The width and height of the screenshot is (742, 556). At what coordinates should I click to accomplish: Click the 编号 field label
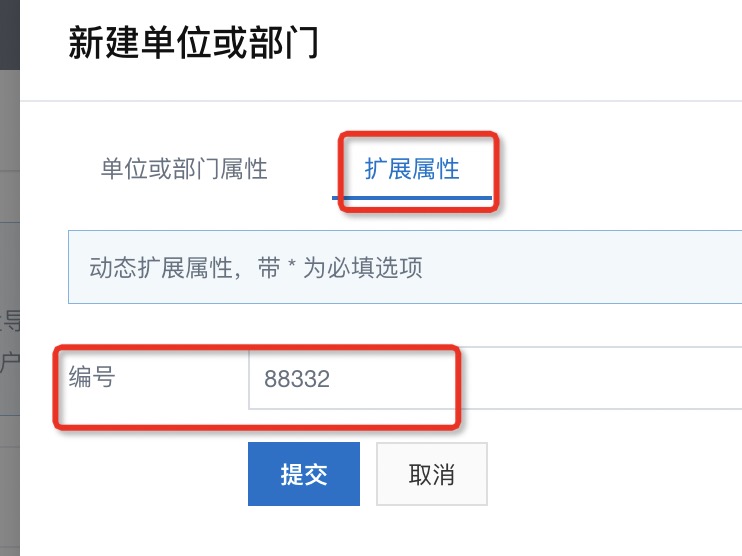(x=91, y=377)
